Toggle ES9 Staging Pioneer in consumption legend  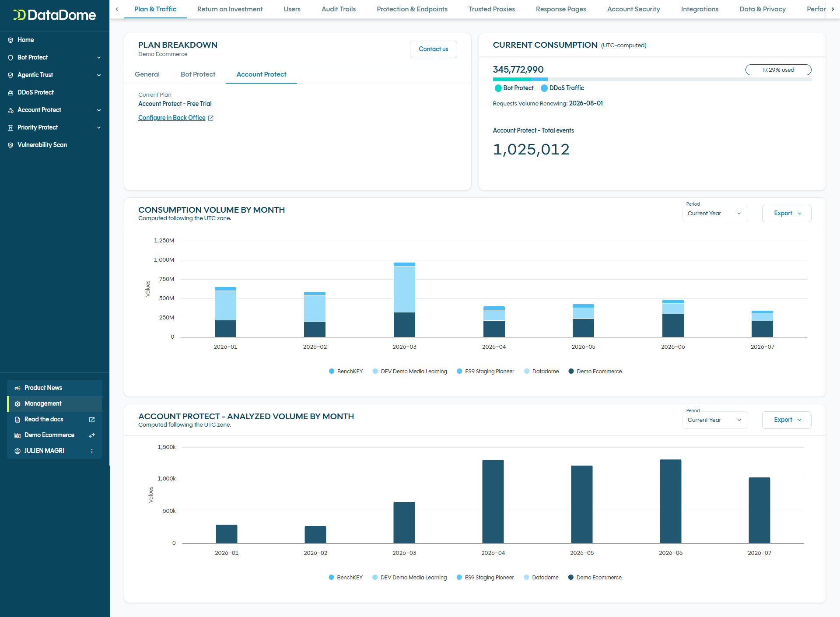485,371
